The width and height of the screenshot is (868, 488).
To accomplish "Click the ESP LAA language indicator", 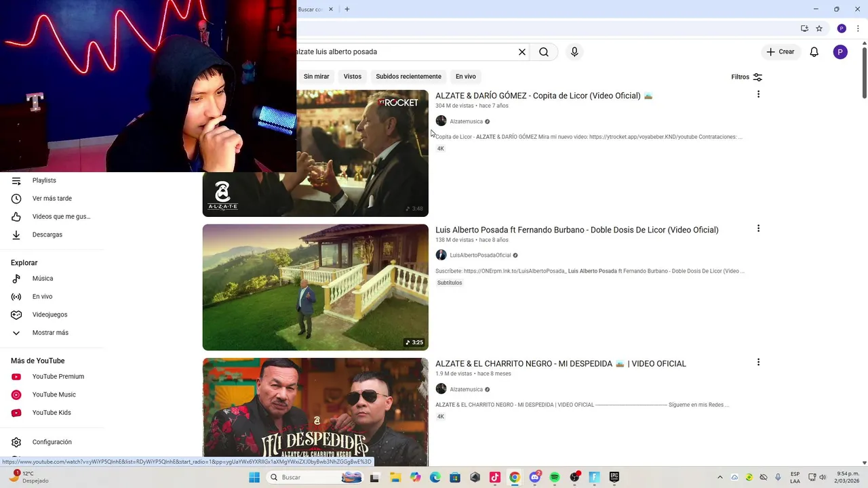I will tap(795, 477).
